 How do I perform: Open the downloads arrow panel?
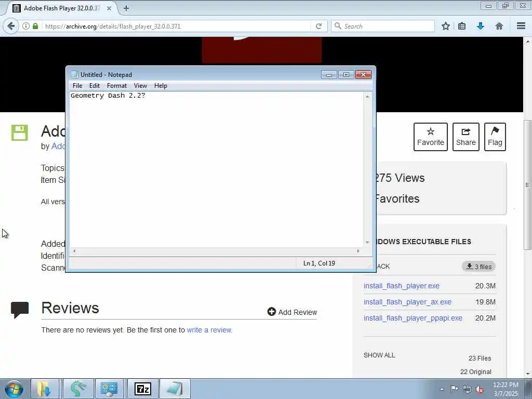click(480, 26)
